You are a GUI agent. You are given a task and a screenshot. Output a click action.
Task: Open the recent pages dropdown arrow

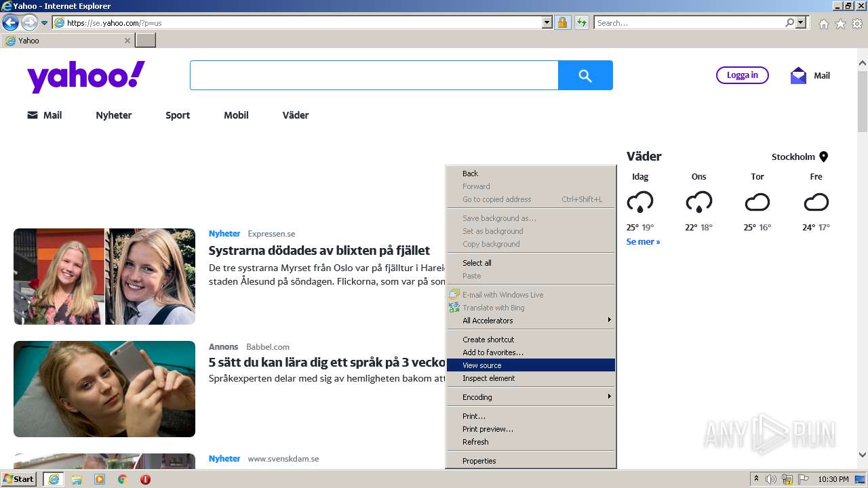(x=45, y=23)
